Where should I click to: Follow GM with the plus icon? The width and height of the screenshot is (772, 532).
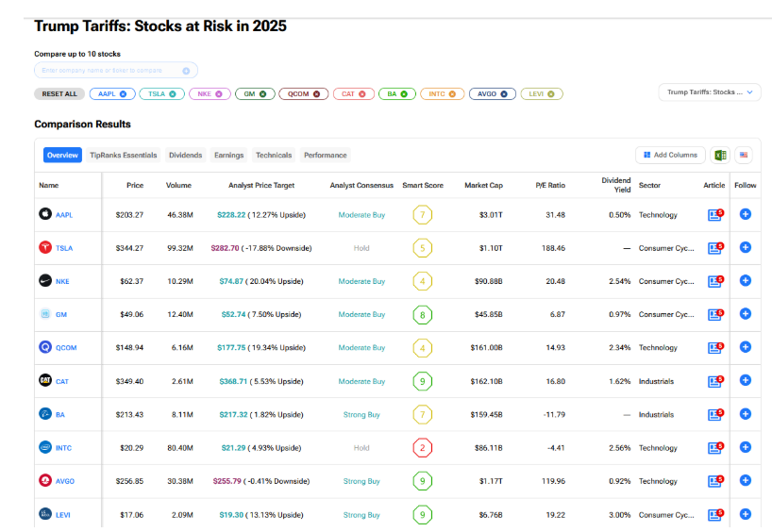[x=746, y=313]
